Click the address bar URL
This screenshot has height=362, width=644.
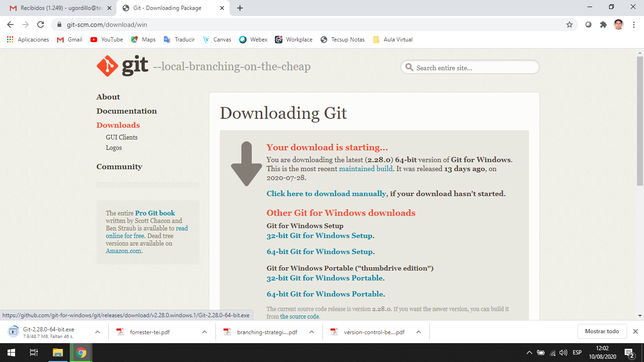107,25
